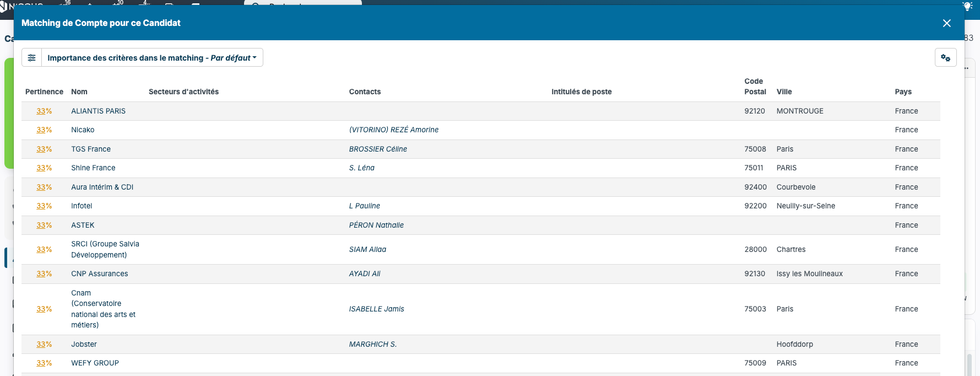Select the ASTEK account name
Image resolution: width=980 pixels, height=376 pixels.
point(83,225)
